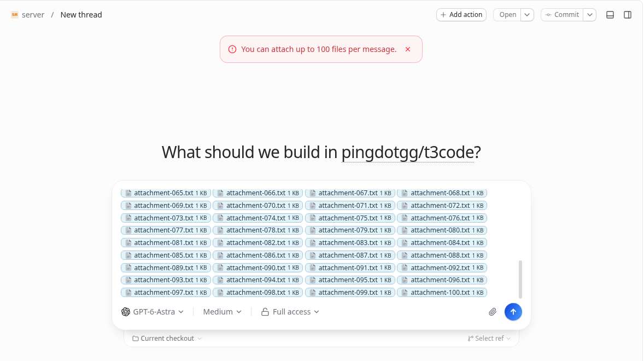Click the Commit button
The width and height of the screenshot is (644, 361).
pyautogui.click(x=562, y=15)
